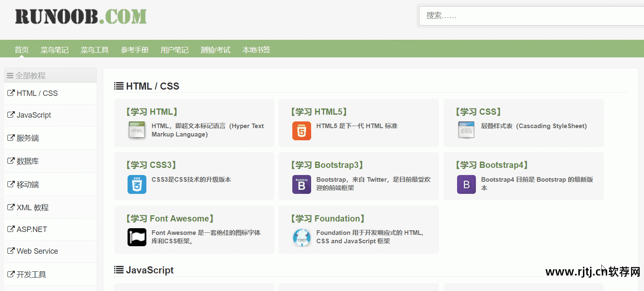The image size is (644, 291).
Task: Click the Bootstrap4 purple B icon
Action: coord(466,184)
